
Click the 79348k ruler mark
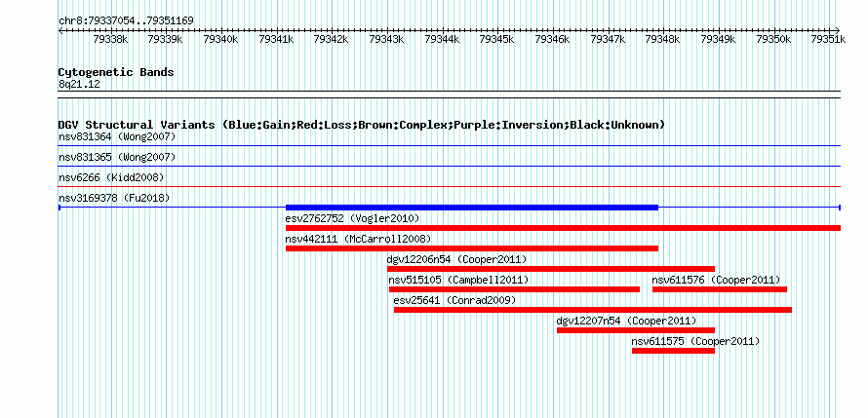(x=662, y=39)
